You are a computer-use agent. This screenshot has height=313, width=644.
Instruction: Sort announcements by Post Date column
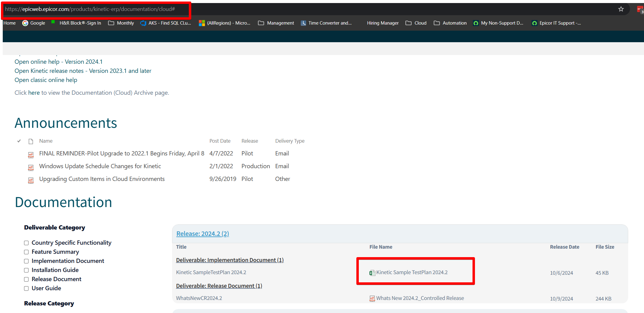[220, 141]
